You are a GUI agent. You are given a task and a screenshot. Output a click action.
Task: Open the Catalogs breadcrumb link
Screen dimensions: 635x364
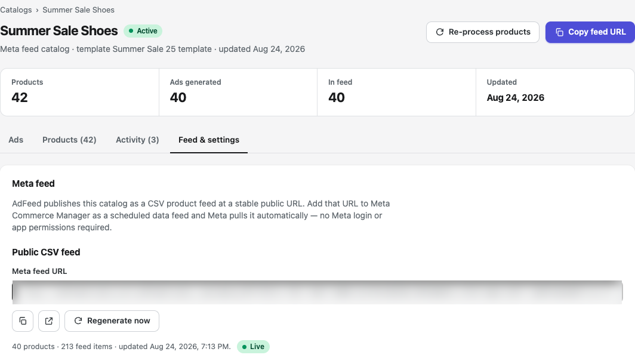pos(16,10)
